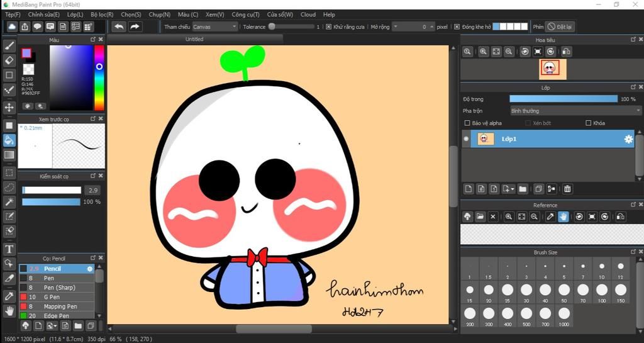Screen dimensions: 644x343
Task: Click the Đặt lại reset button
Action: [x=560, y=27]
